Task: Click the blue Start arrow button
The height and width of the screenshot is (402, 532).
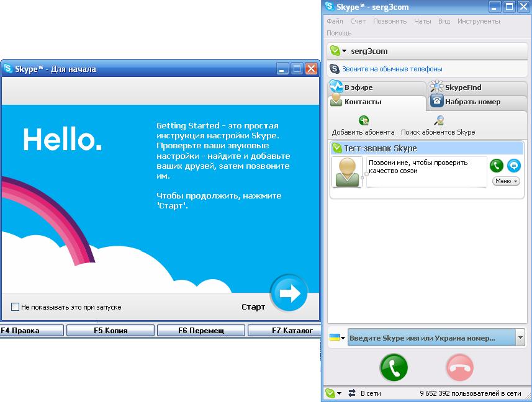Action: (x=289, y=293)
